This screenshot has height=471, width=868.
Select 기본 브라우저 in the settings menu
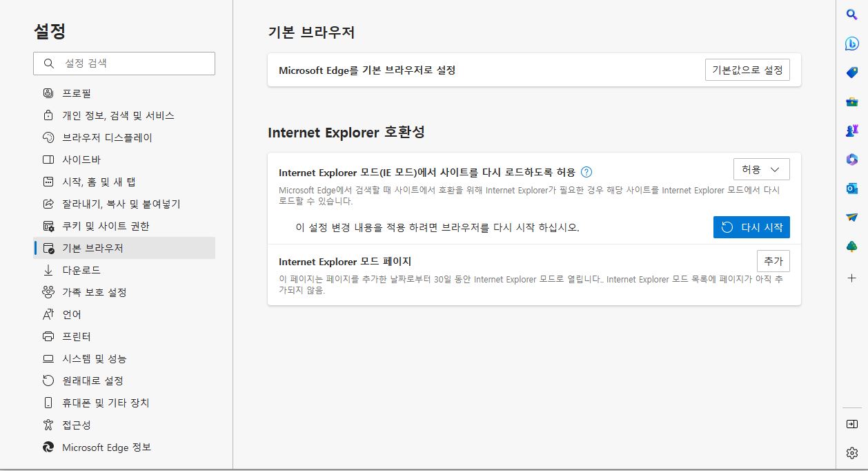[x=124, y=248]
